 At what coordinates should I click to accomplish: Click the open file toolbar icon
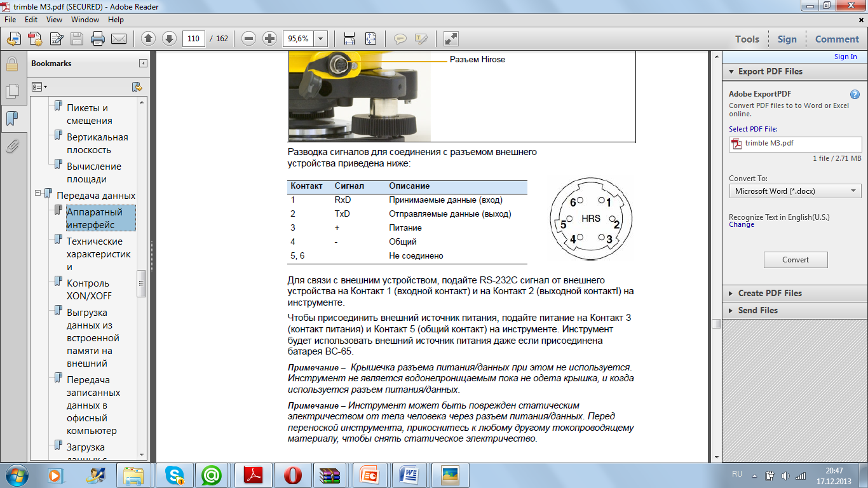tap(13, 39)
